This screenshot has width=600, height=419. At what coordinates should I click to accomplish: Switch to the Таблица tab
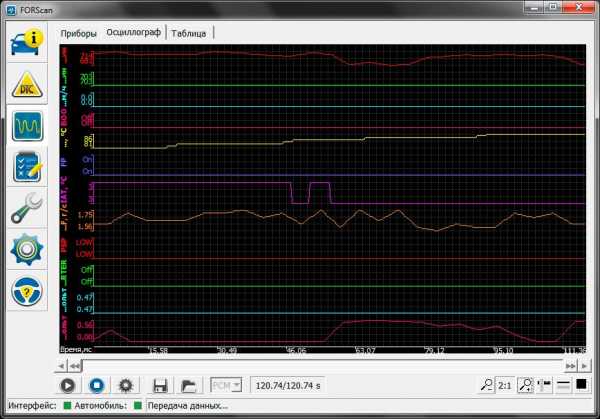pos(190,33)
